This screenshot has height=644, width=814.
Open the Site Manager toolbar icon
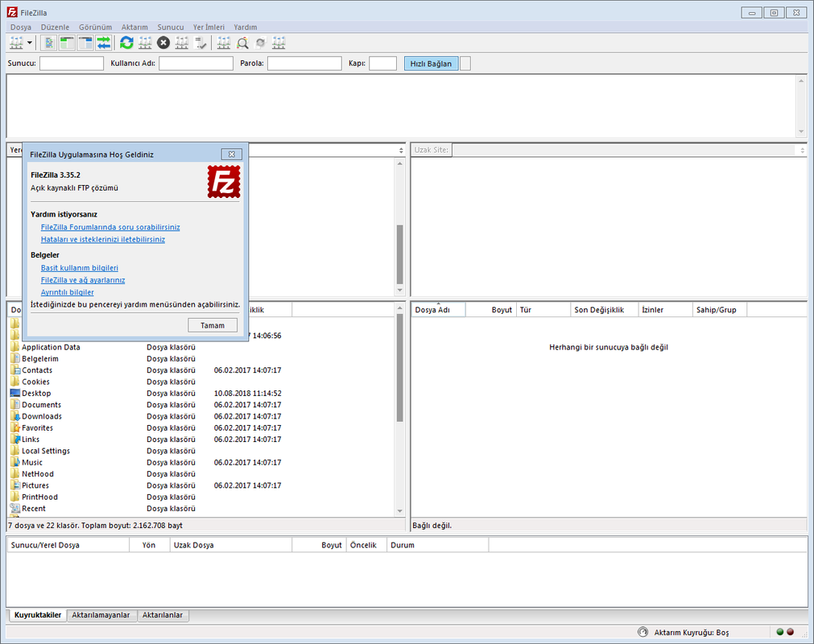point(16,43)
